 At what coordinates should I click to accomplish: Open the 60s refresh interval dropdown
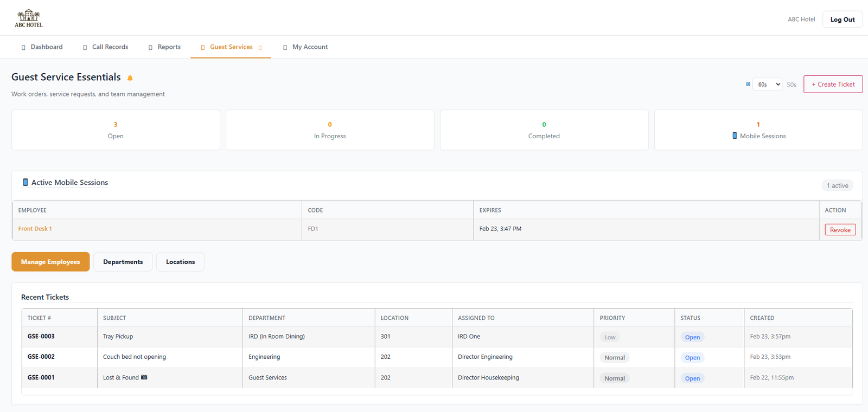click(767, 84)
